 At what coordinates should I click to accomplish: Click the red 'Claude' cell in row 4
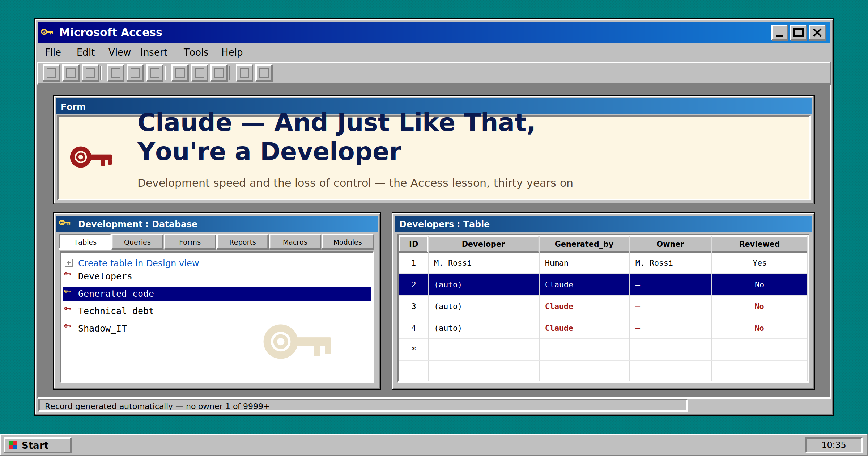click(584, 328)
